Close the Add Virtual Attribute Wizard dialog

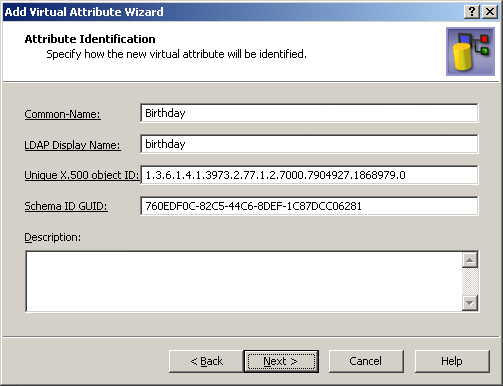coord(490,12)
